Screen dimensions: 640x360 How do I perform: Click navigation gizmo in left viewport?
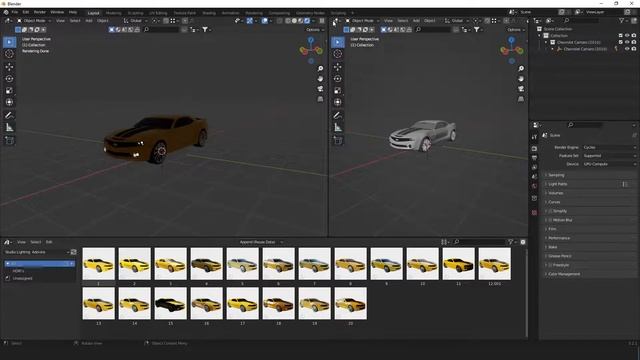[x=311, y=50]
